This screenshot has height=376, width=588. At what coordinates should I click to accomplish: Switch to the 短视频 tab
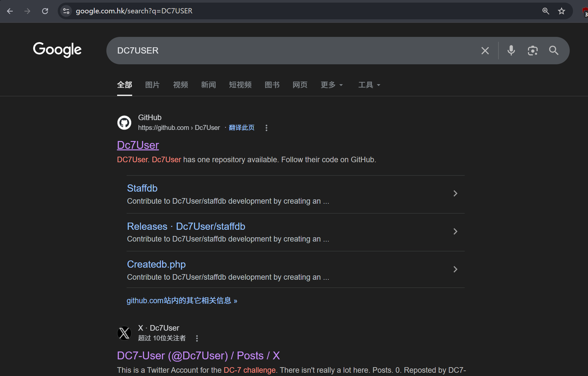pos(240,85)
